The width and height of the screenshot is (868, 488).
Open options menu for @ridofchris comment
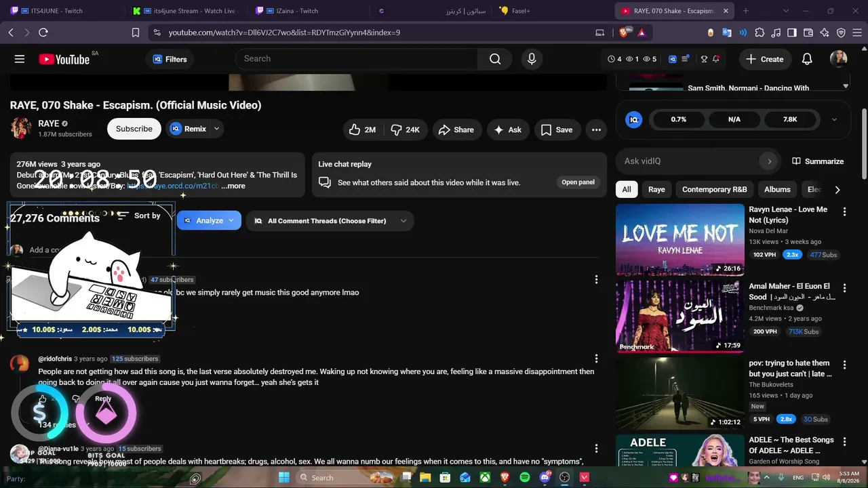[596, 359]
